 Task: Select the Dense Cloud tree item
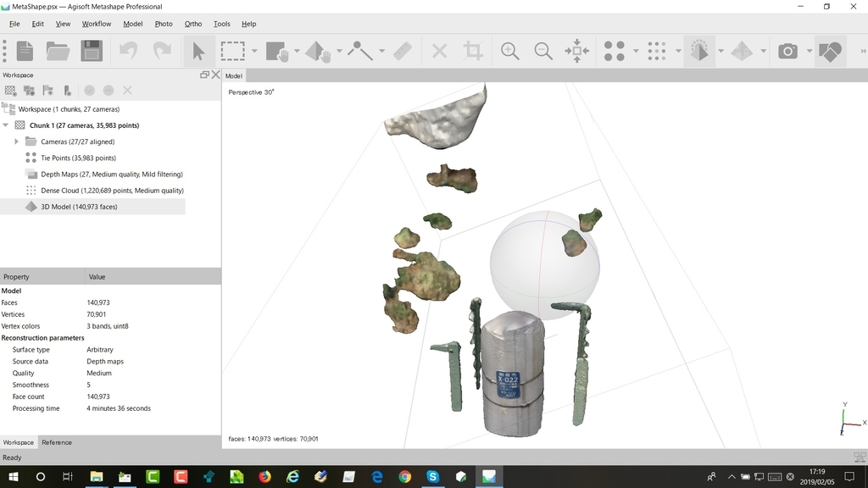pyautogui.click(x=113, y=191)
